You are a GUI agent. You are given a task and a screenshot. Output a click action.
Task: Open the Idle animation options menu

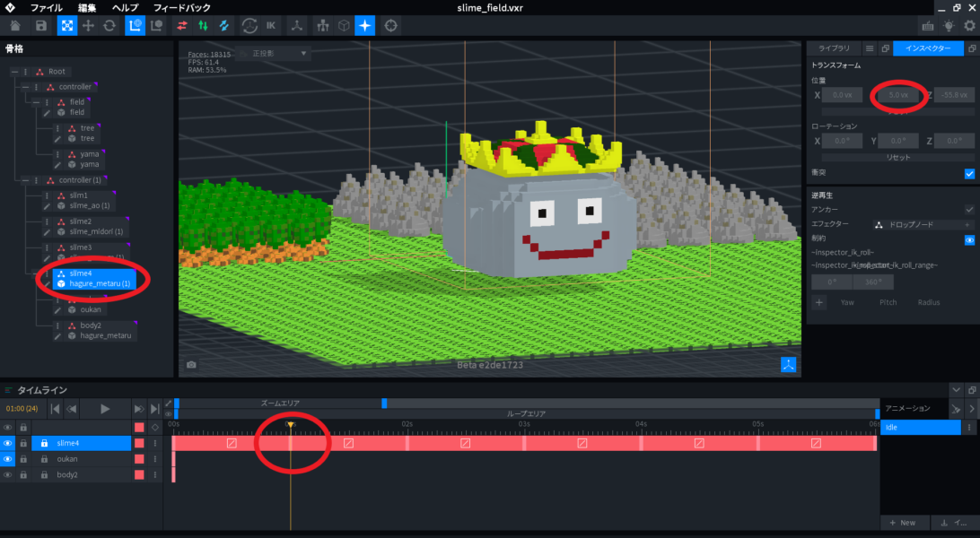tap(969, 428)
